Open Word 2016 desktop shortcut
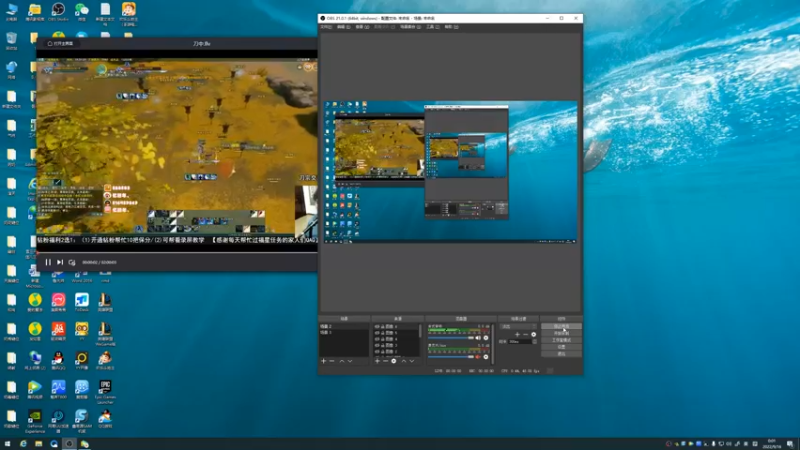The image size is (800, 450). (x=82, y=277)
